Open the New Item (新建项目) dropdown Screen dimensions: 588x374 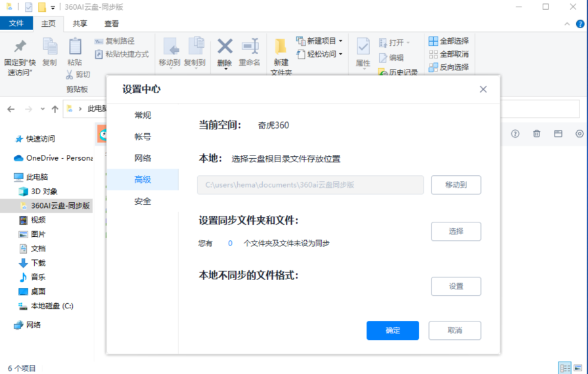coord(319,41)
